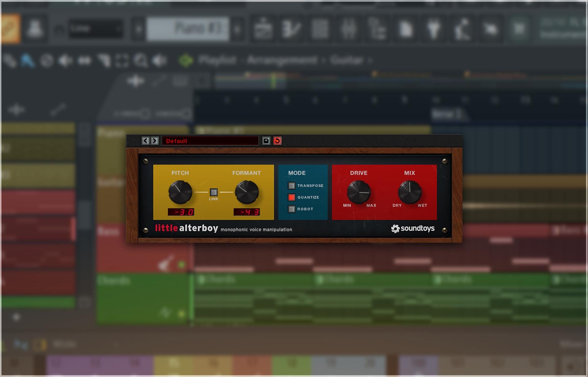Viewport: 588px width, 377px height.
Task: Click the MIN label under Drive
Action: [347, 205]
